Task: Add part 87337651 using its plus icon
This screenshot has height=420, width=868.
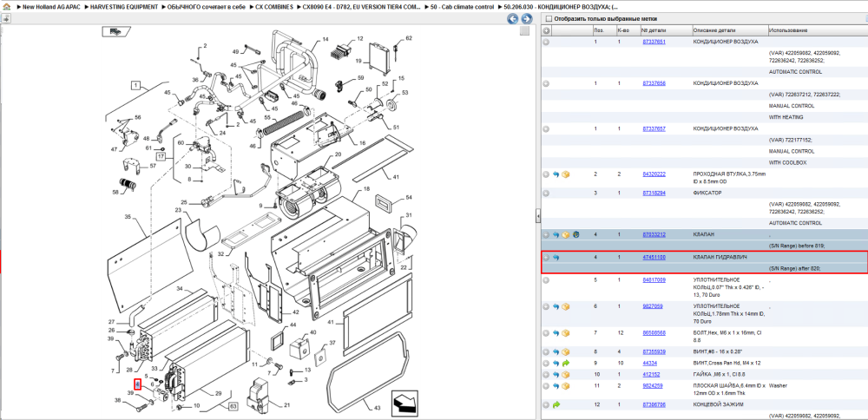Action: [546, 42]
